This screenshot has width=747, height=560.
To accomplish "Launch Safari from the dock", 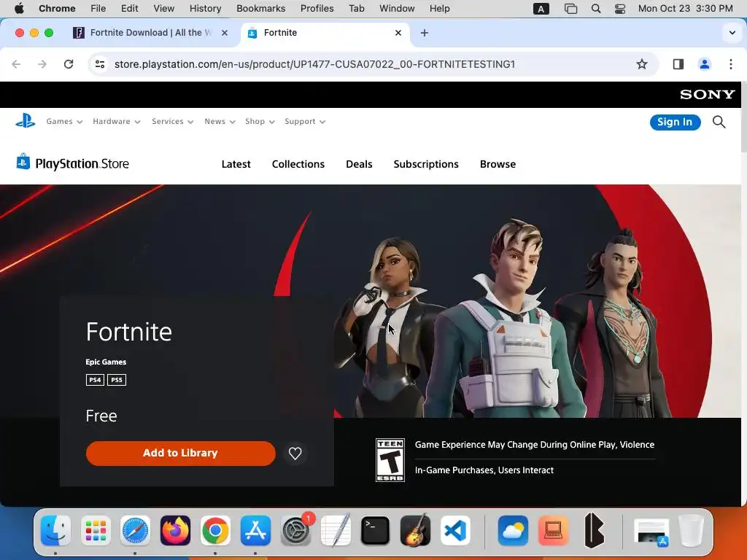I will pos(135,530).
